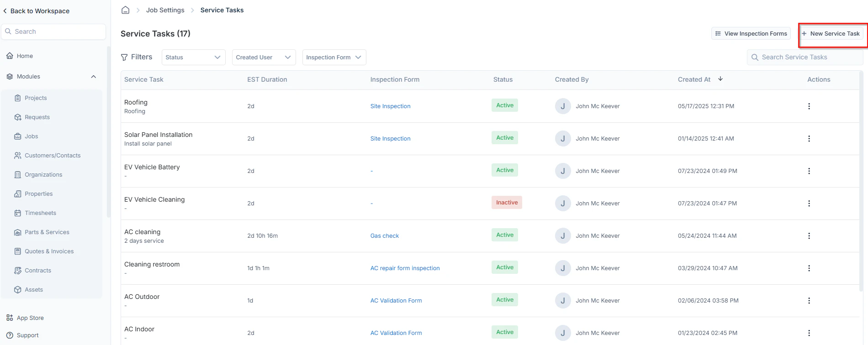Click the Projects module icon

pyautogui.click(x=18, y=98)
